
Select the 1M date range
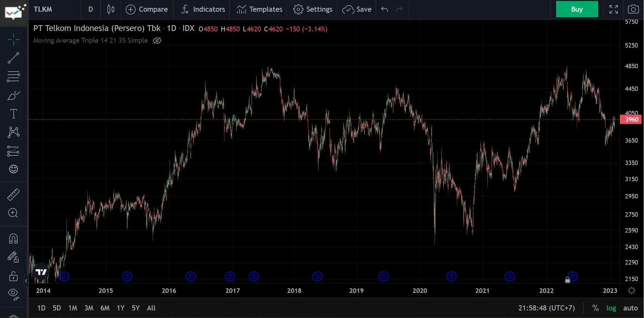click(73, 308)
